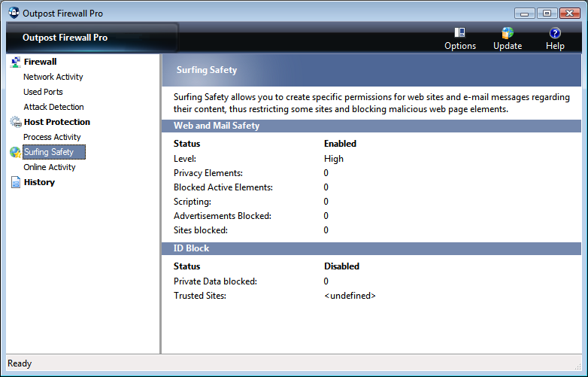Maximize the Outpost Firewall Pro window
The width and height of the screenshot is (588, 377).
click(x=547, y=14)
